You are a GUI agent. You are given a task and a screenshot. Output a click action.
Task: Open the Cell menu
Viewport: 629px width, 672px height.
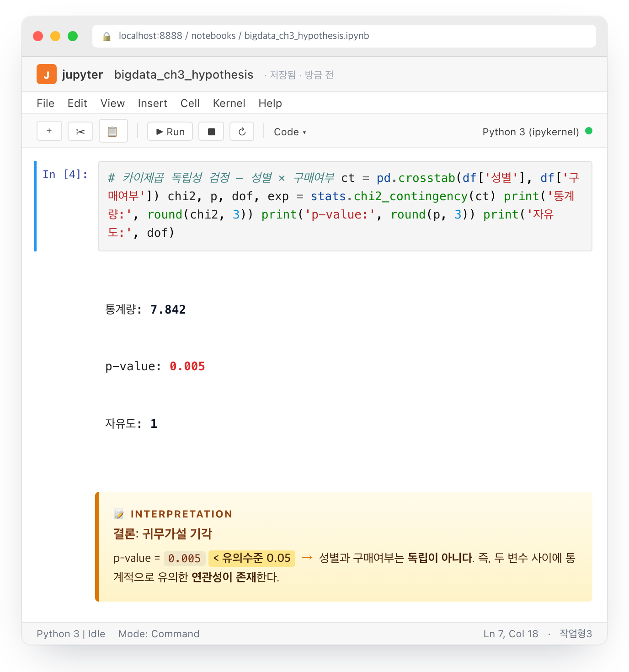pos(190,103)
